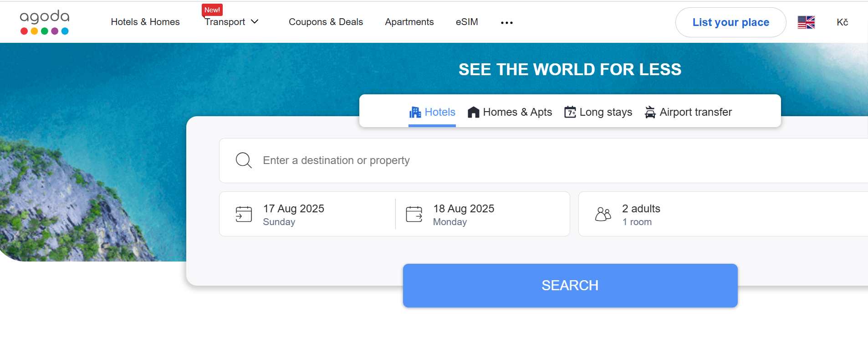Image resolution: width=868 pixels, height=349 pixels.
Task: Click the guests people icon
Action: (x=603, y=214)
